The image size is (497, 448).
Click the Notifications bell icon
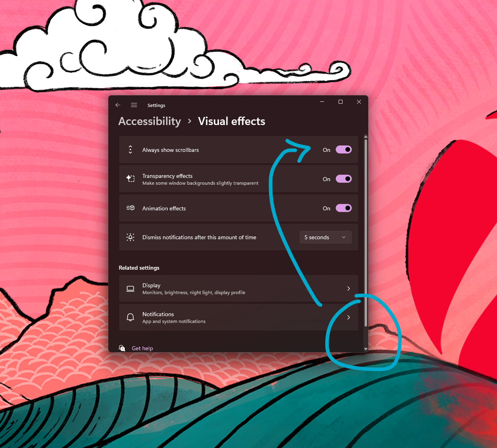coord(130,317)
